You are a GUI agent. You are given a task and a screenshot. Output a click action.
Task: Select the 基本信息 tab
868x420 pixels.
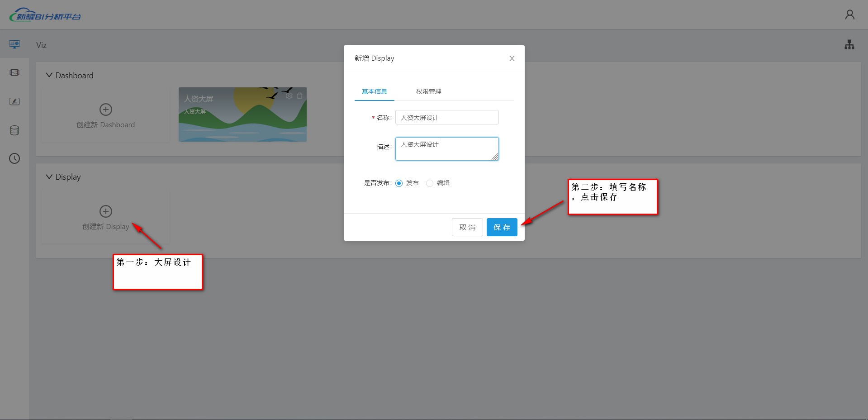tap(374, 91)
